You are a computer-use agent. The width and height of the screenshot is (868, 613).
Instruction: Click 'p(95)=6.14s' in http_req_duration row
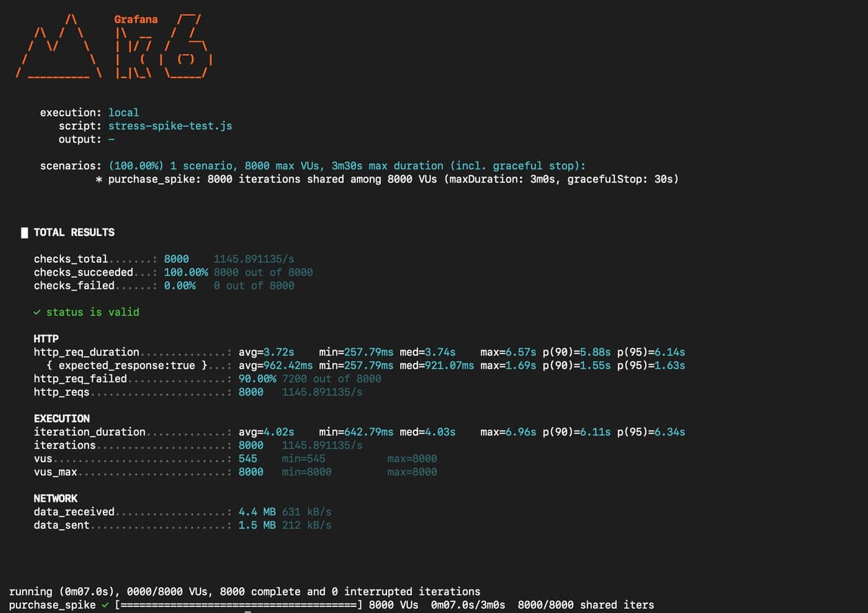651,352
